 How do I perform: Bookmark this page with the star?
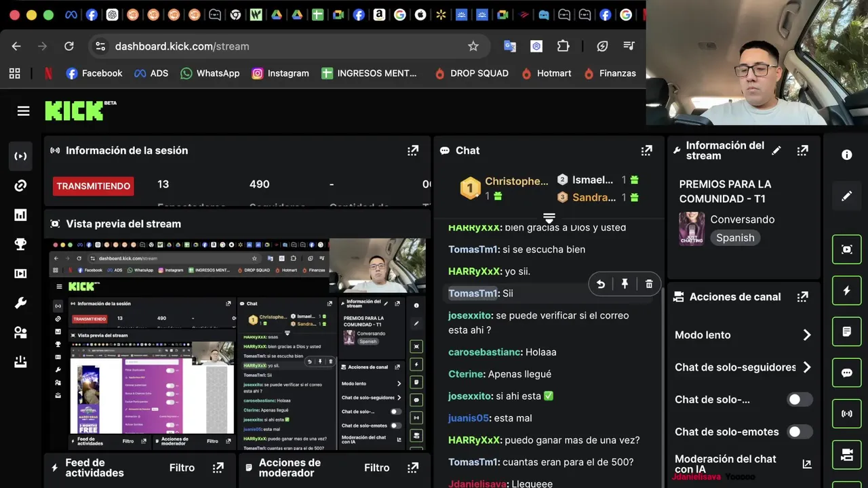pos(473,46)
